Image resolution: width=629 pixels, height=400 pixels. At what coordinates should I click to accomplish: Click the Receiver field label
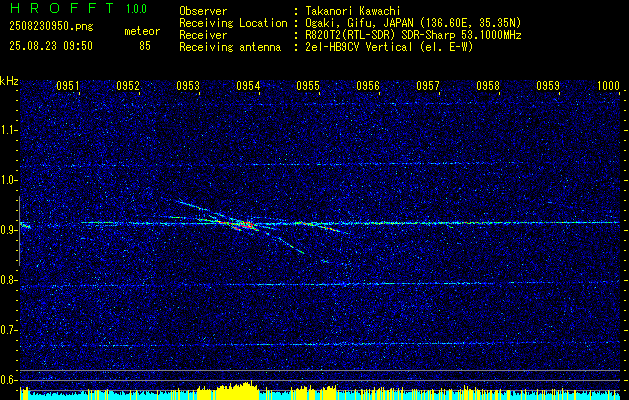point(203,35)
